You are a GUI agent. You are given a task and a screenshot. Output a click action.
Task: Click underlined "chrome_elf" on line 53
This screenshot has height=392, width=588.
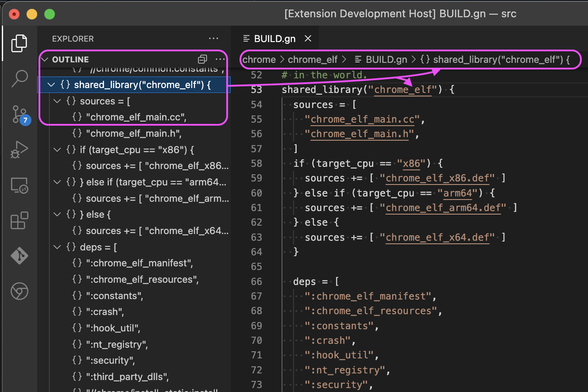(x=403, y=90)
